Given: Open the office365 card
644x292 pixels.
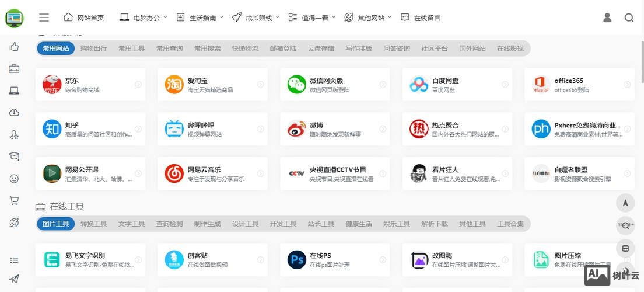Looking at the screenshot, I should pos(579,84).
